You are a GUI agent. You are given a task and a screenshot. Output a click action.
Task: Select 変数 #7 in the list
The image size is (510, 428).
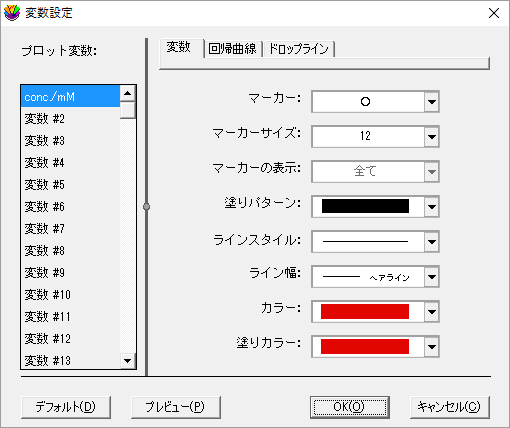point(70,229)
